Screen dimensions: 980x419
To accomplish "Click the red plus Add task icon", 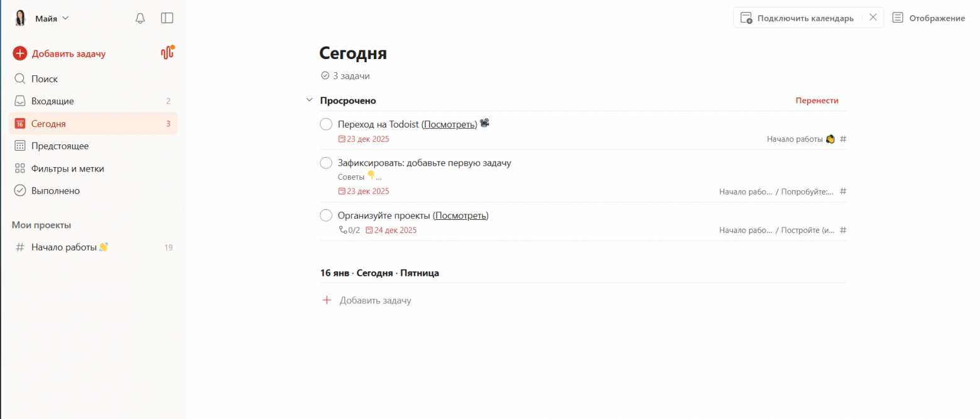I will pos(20,53).
